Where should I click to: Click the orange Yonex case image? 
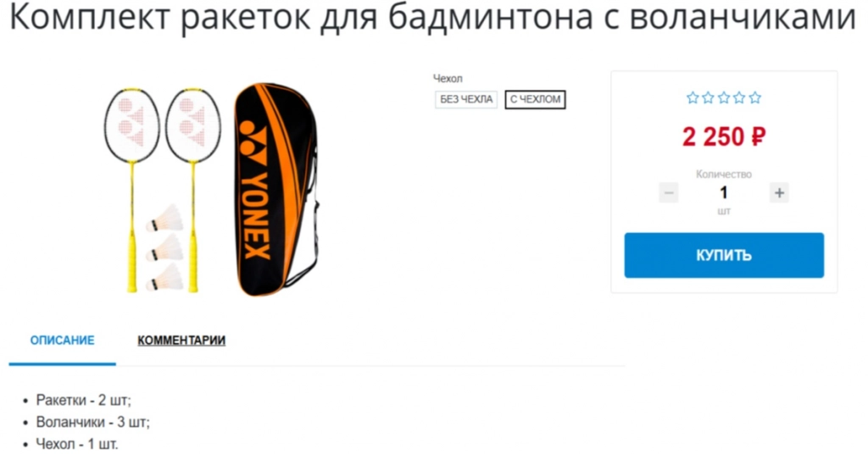(275, 190)
